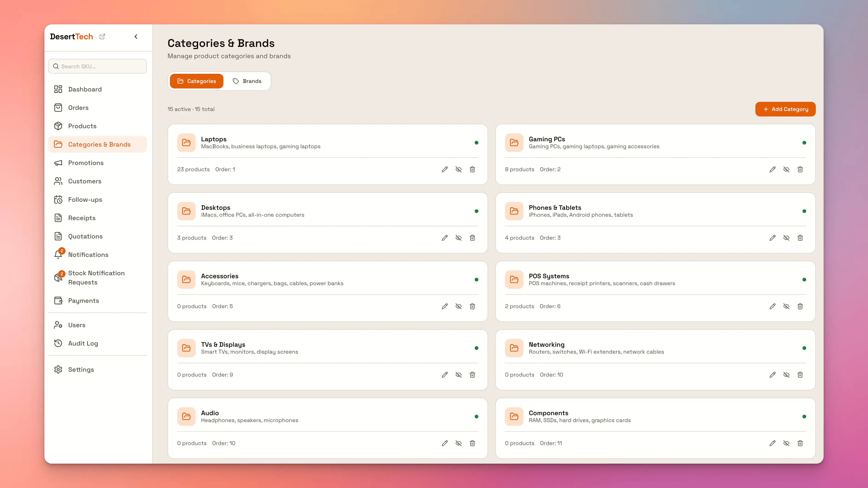Hide the TVs & Displays category
868x488 pixels.
click(x=459, y=375)
